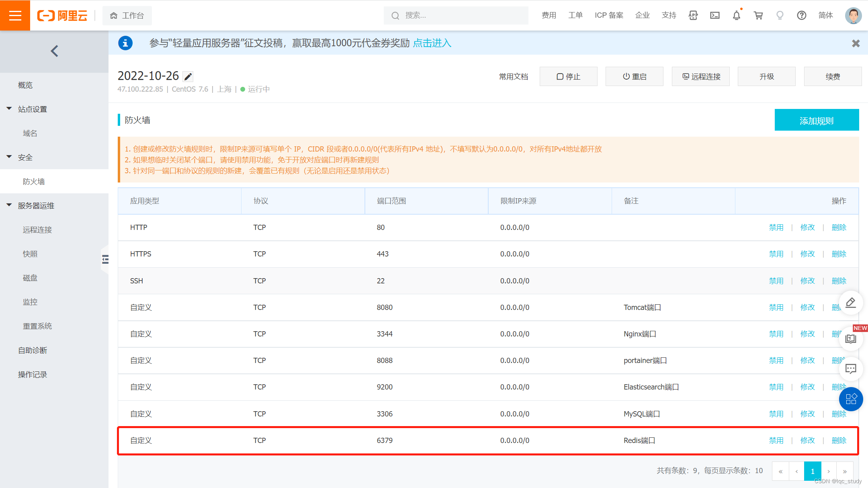
Task: Disable the Redis port 6379 rule
Action: click(x=776, y=440)
